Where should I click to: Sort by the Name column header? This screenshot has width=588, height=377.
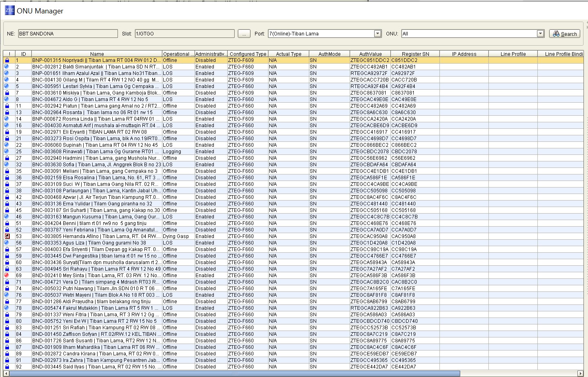pyautogui.click(x=97, y=54)
